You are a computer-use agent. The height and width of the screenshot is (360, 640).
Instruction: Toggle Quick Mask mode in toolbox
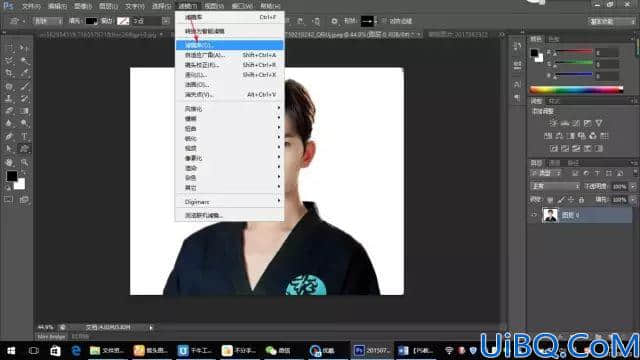(x=9, y=200)
